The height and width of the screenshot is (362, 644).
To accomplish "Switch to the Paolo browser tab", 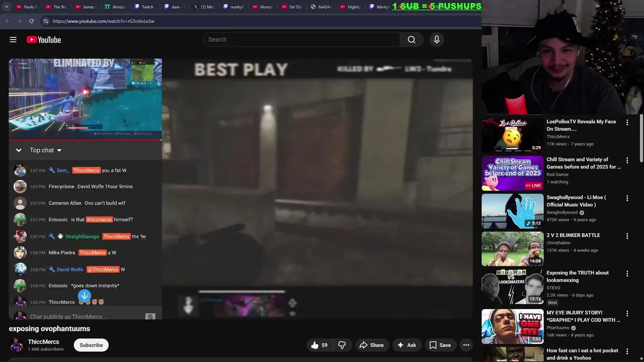I will 26,7.
